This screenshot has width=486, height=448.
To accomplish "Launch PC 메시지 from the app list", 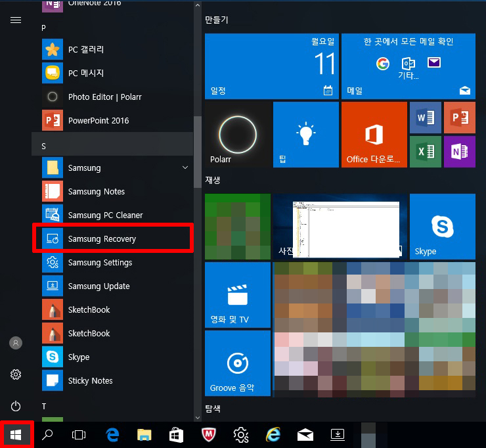I will (112, 73).
